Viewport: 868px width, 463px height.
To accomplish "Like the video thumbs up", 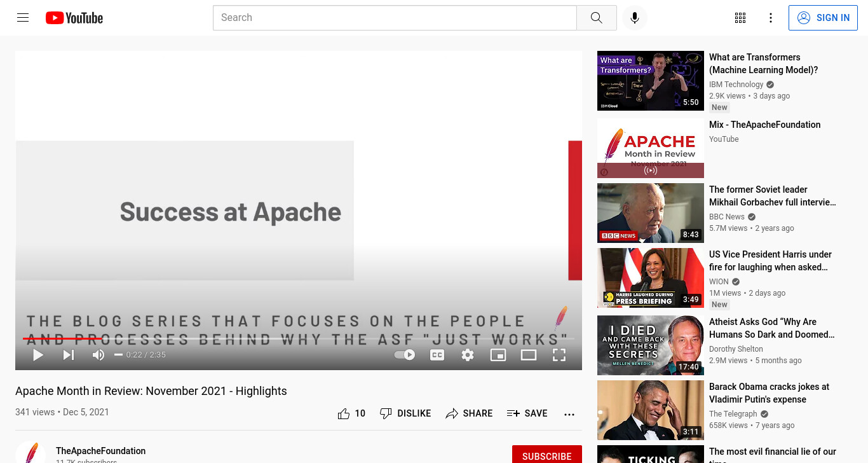I will tap(351, 413).
